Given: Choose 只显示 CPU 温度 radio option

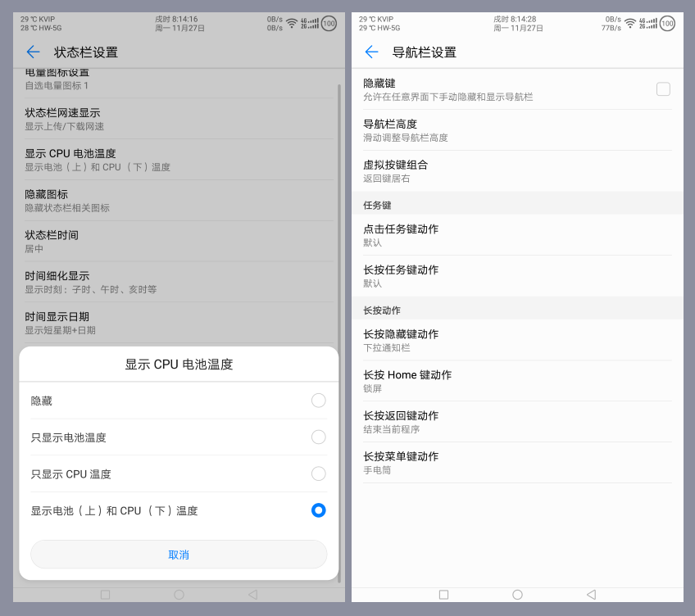Looking at the screenshot, I should [x=318, y=473].
